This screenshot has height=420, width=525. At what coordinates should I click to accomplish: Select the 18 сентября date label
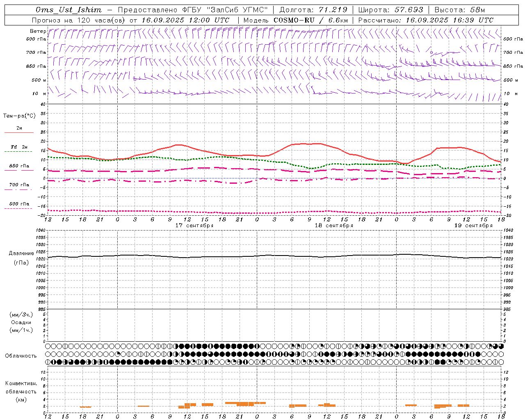tap(334, 226)
